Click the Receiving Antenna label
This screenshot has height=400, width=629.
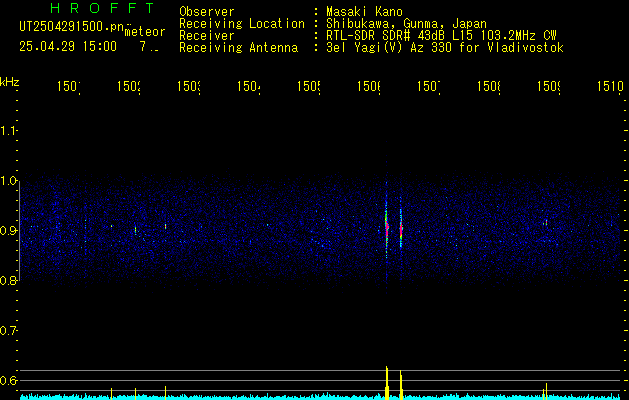point(239,48)
